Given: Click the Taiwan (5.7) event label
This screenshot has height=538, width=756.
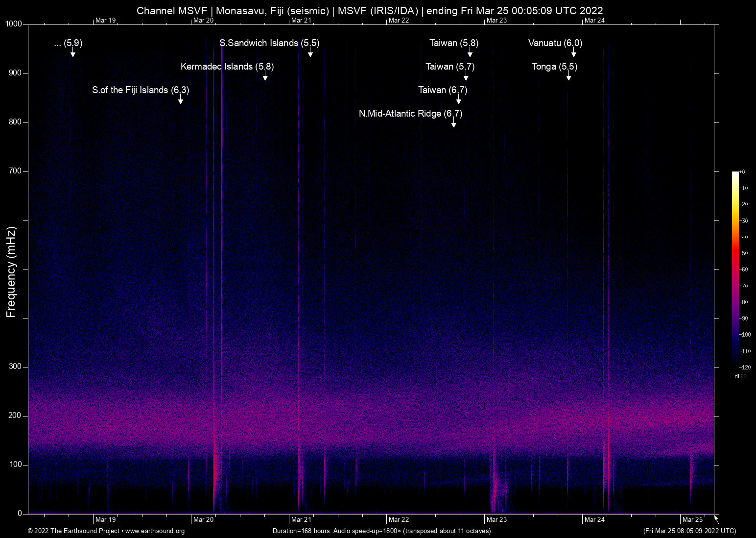Looking at the screenshot, I should (450, 67).
